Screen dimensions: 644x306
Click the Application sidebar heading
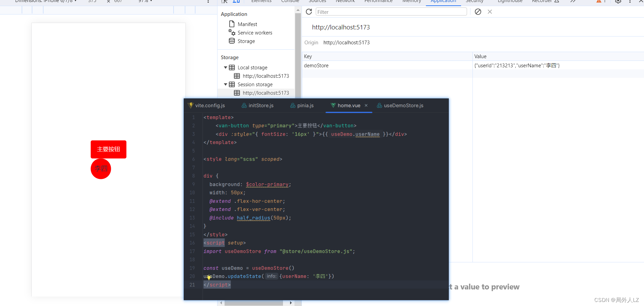234,14
